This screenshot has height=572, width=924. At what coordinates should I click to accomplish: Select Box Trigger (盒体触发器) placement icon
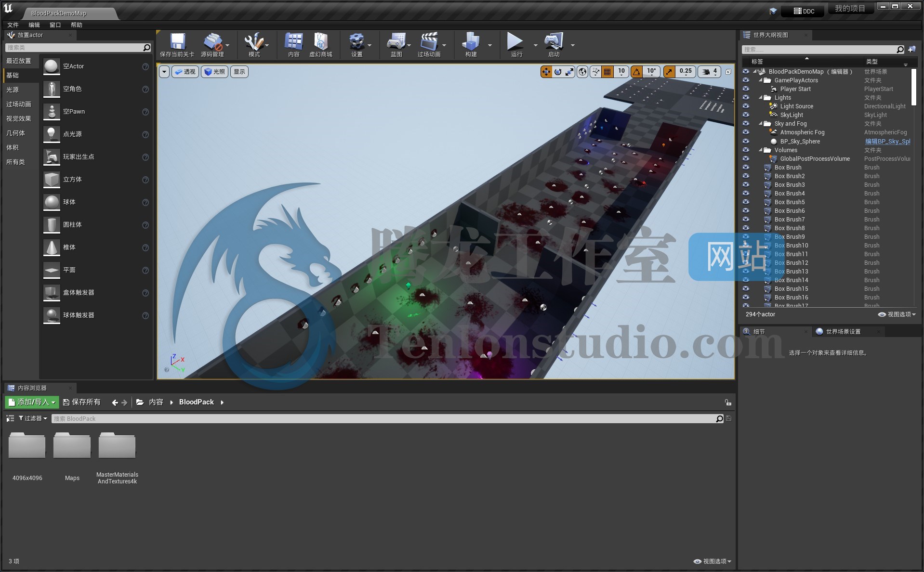pos(52,293)
